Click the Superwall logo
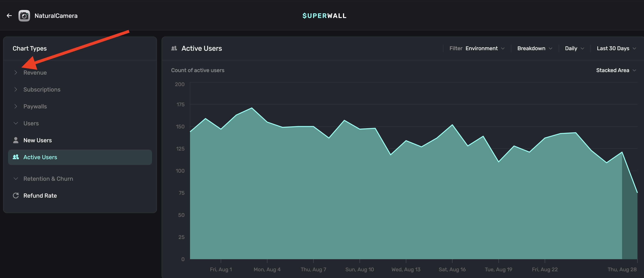The image size is (644, 278). point(324,16)
